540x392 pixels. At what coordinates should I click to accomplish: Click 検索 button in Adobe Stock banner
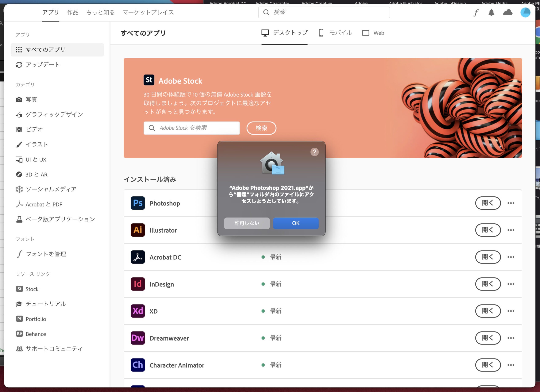pos(261,128)
